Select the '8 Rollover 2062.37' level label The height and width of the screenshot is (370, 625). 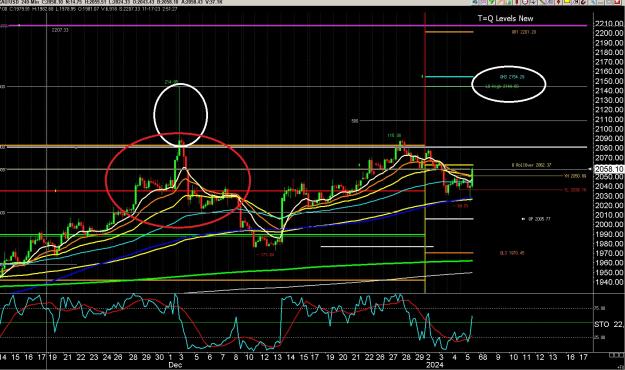532,165
